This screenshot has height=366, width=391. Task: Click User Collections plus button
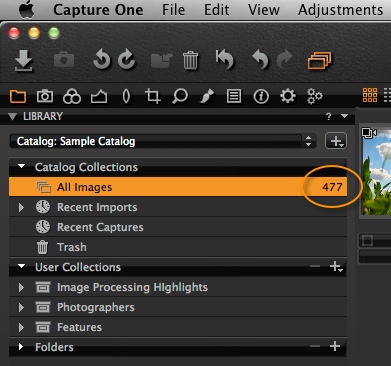[336, 266]
